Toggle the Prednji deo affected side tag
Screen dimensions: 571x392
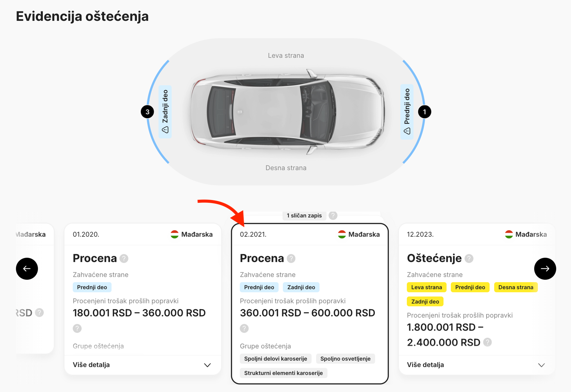[x=259, y=287]
